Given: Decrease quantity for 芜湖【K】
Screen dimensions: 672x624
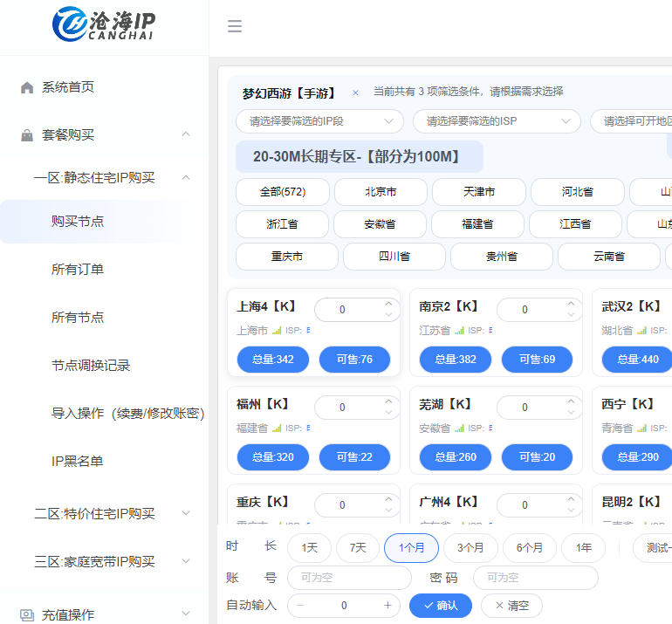Looking at the screenshot, I should (x=571, y=412).
